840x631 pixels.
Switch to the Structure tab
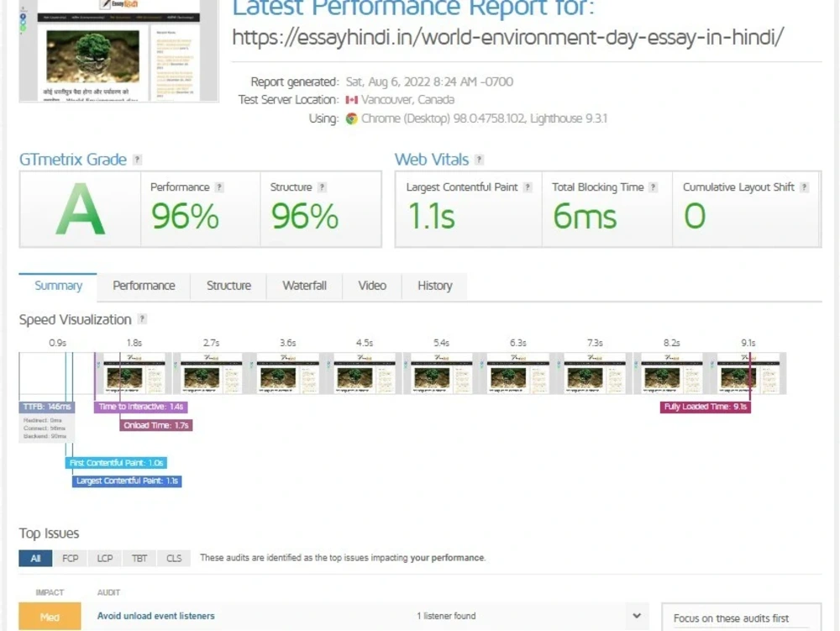tap(228, 287)
